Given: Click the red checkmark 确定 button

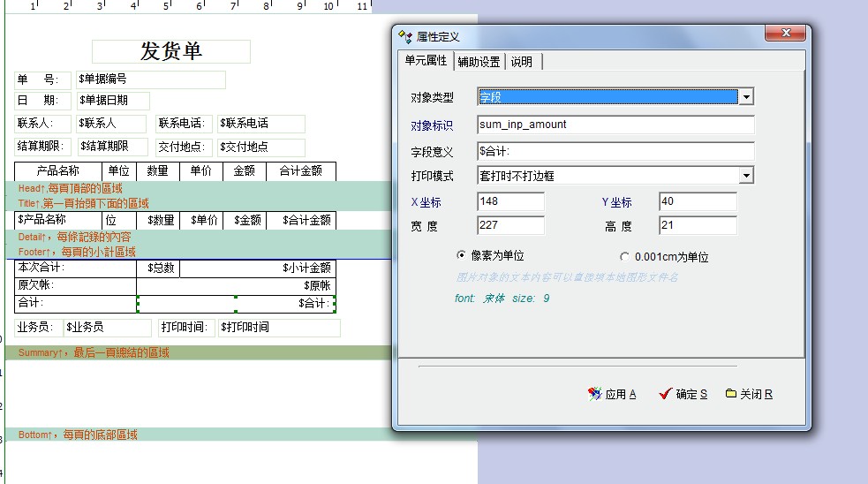Looking at the screenshot, I should (x=683, y=394).
